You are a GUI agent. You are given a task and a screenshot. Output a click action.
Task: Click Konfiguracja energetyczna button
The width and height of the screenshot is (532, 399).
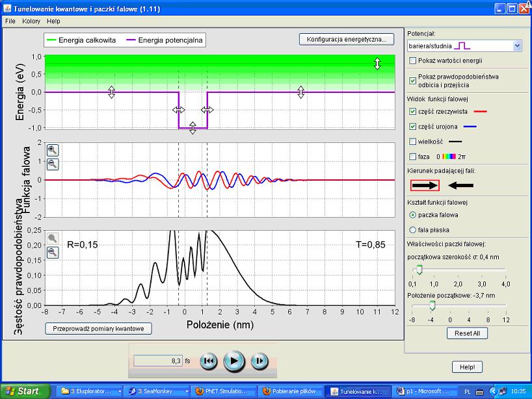coord(347,40)
